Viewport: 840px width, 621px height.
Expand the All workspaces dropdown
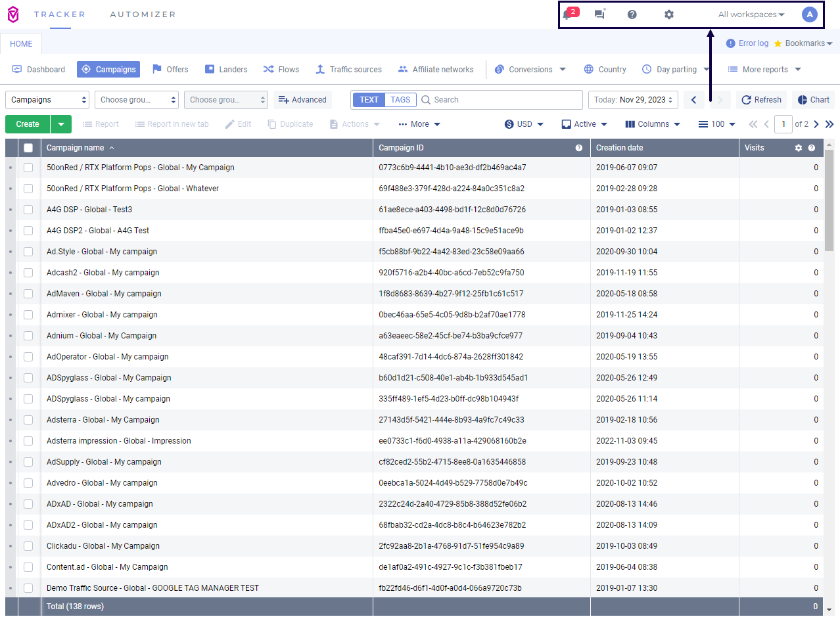pyautogui.click(x=751, y=14)
